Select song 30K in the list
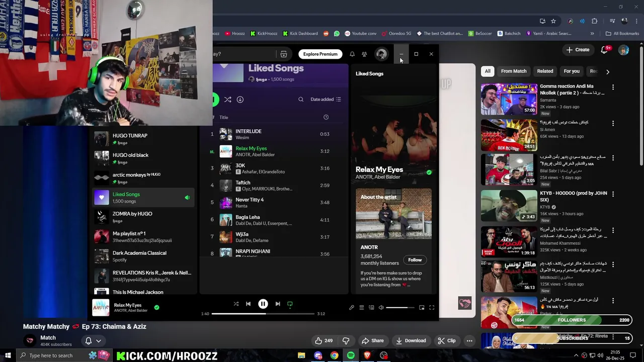644x362 pixels. click(274, 168)
